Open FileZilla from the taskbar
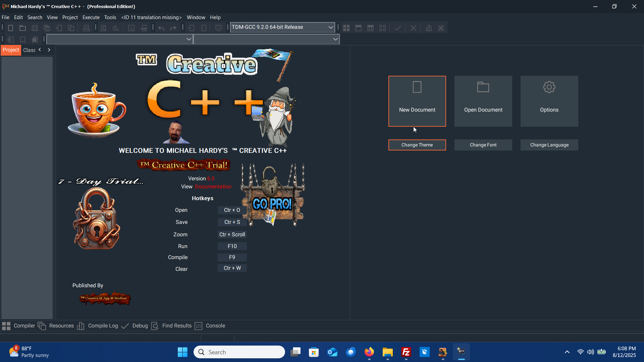This screenshot has width=644, height=362. [406, 352]
